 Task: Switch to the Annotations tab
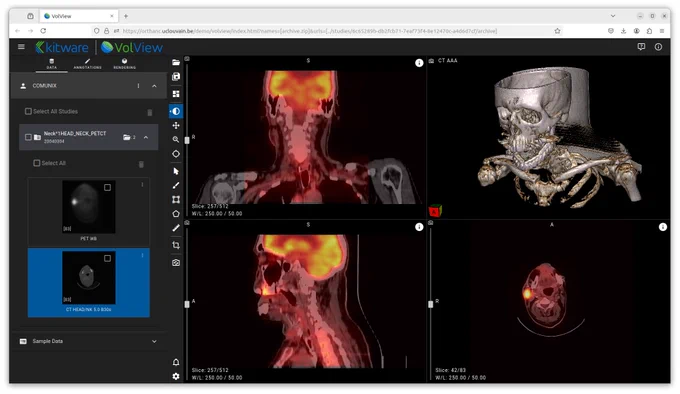pyautogui.click(x=87, y=64)
